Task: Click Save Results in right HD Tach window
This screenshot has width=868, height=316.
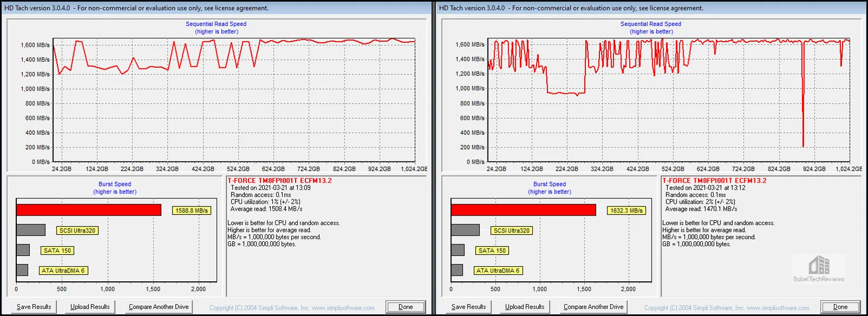Action: [x=469, y=307]
